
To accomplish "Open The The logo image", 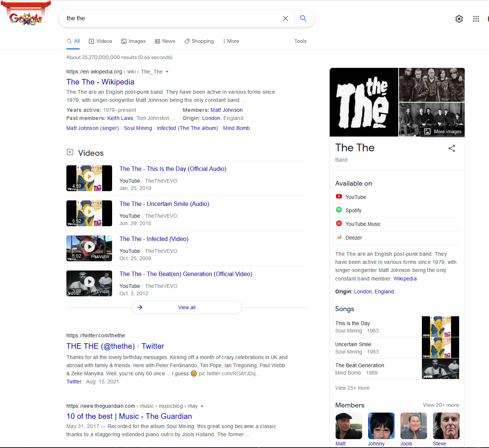I will tap(364, 102).
